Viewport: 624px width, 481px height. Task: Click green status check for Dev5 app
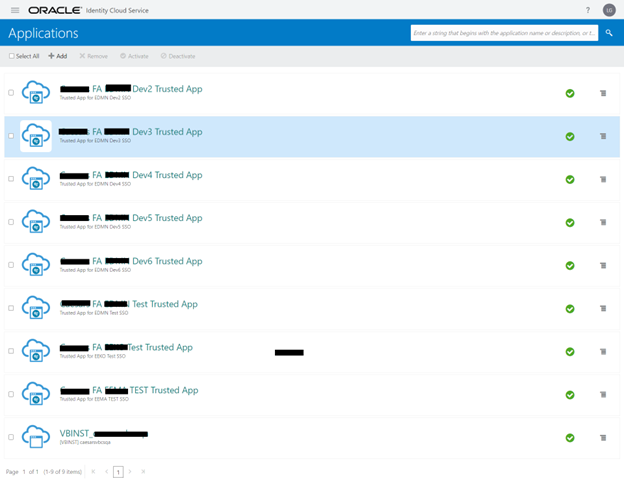[570, 222]
